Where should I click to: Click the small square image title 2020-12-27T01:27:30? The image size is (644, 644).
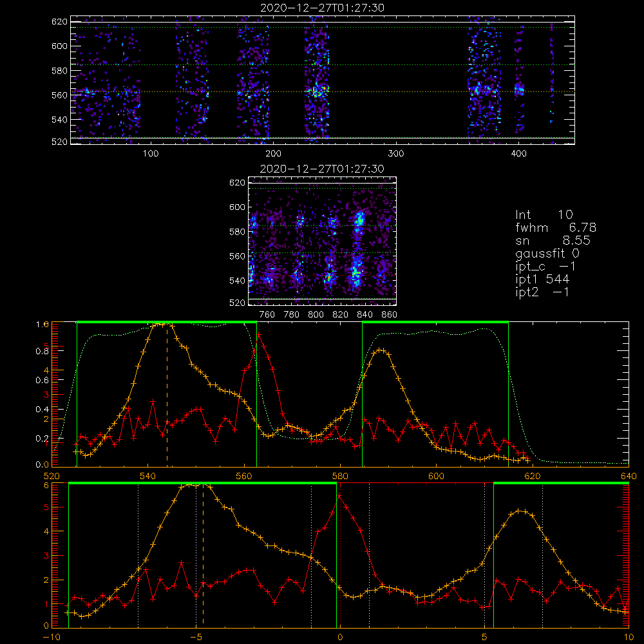(322, 169)
